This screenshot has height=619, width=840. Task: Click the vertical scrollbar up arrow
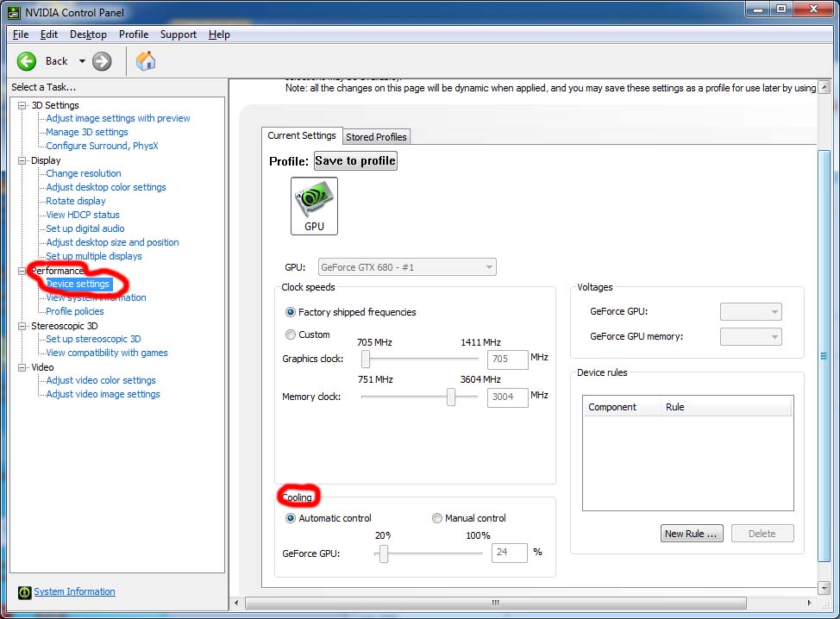point(824,87)
